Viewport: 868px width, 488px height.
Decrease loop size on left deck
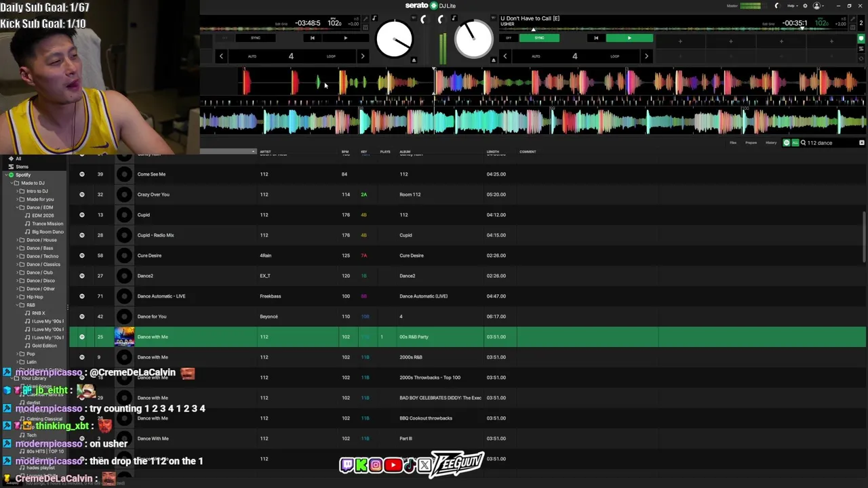point(221,56)
